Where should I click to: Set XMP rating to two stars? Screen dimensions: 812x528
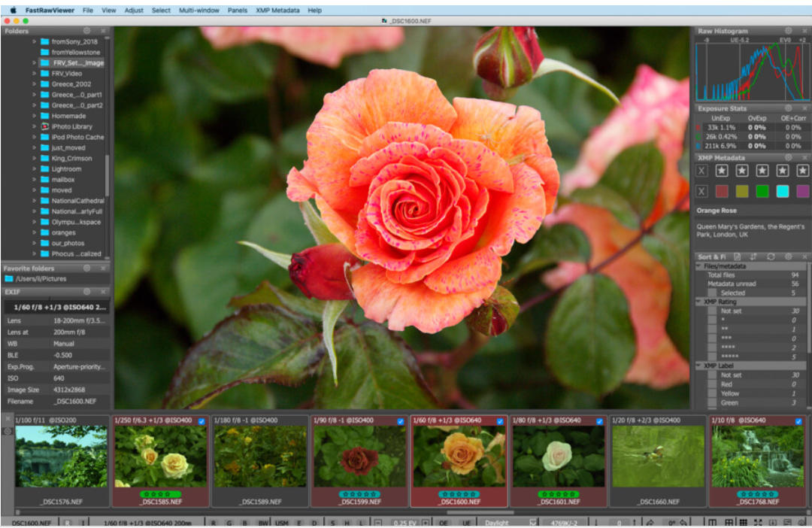(741, 171)
